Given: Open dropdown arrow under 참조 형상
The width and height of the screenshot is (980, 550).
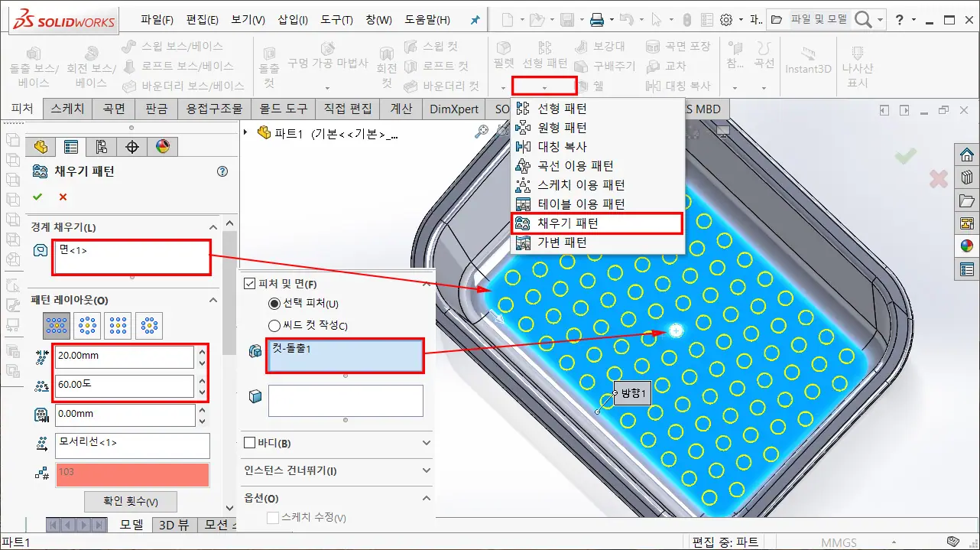Looking at the screenshot, I should tap(735, 87).
